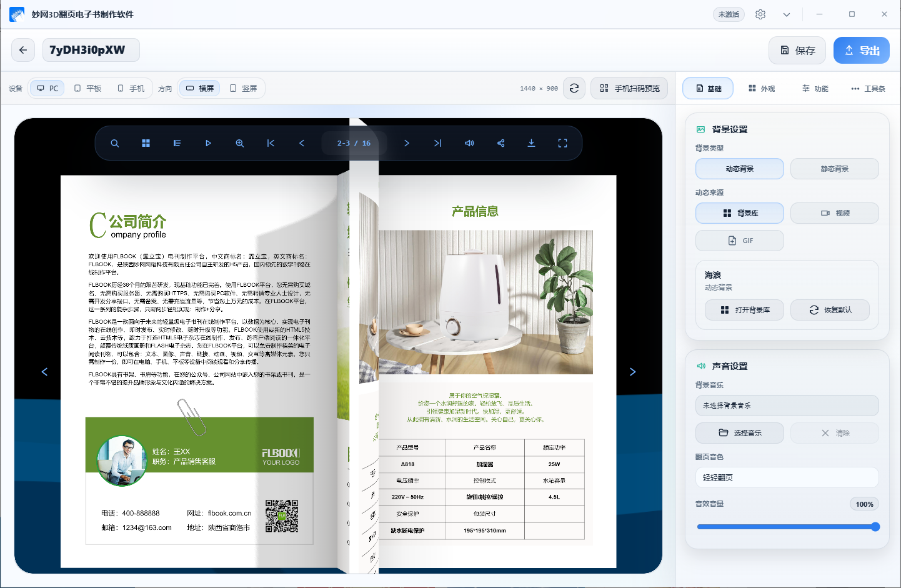
Task: Click 选择音乐 button
Action: pyautogui.click(x=740, y=433)
